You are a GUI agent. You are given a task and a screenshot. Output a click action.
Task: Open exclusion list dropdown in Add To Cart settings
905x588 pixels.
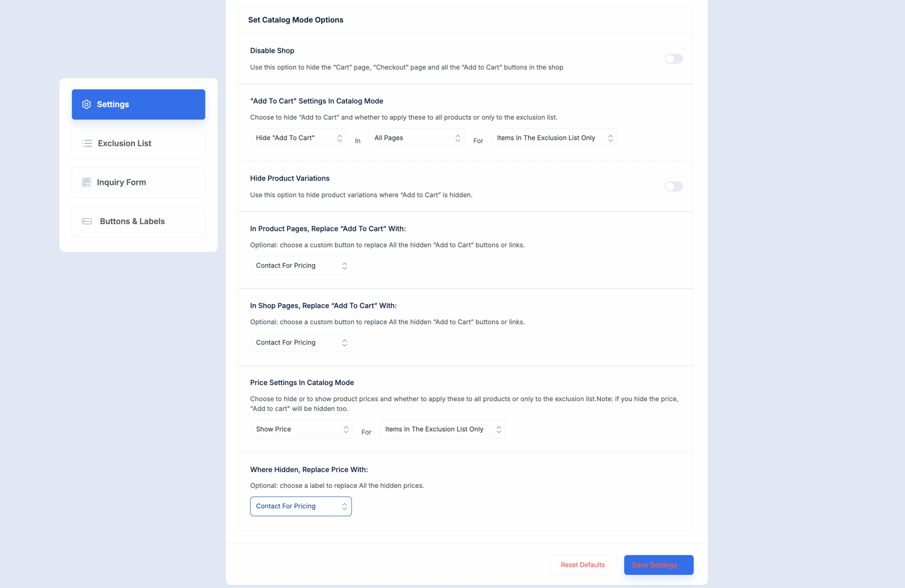(x=554, y=138)
